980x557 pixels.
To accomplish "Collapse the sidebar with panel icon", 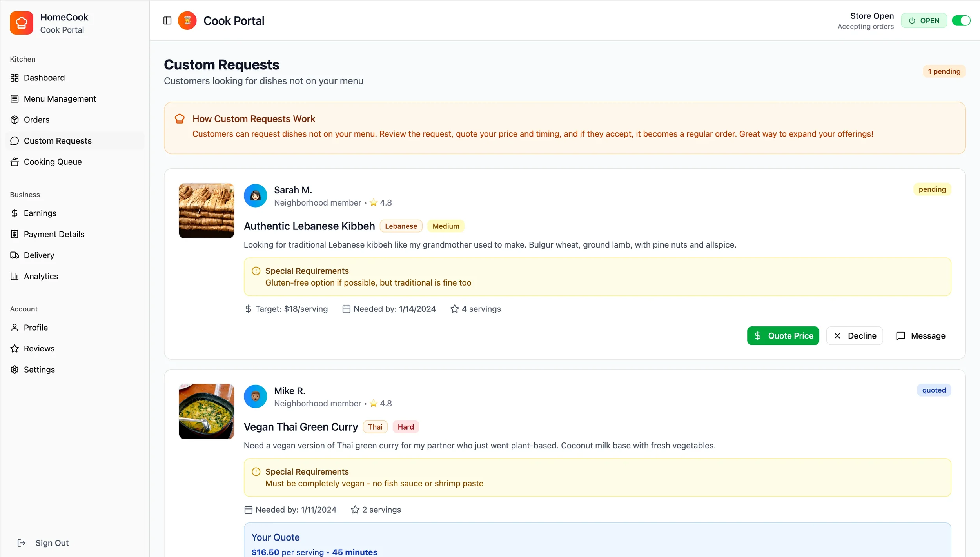I will click(x=167, y=20).
